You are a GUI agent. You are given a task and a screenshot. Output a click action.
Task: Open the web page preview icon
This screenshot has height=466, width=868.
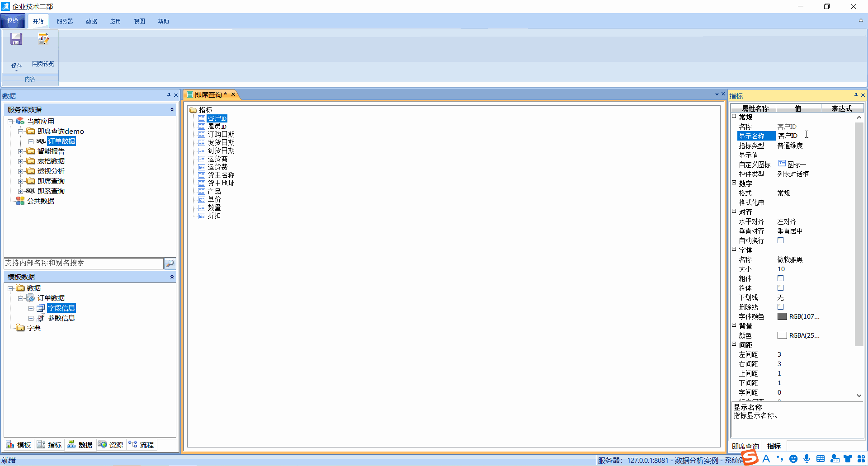click(x=43, y=40)
